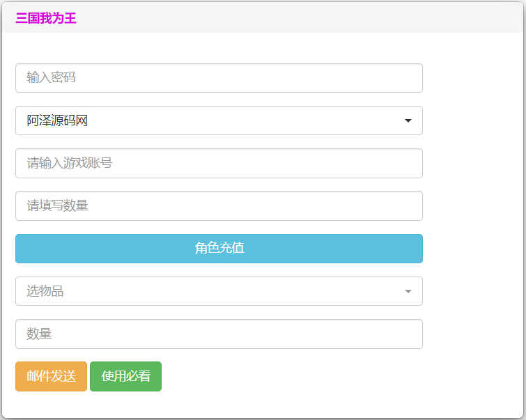
Task: Click the 请填写数量 recharge amount field
Action: click(219, 206)
